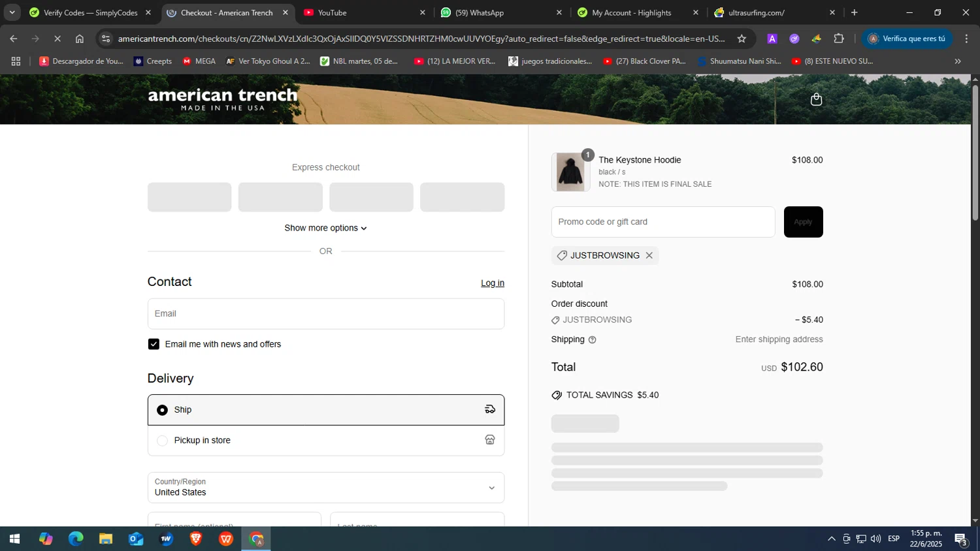
Task: Open the tab search dropdown
Action: [x=12, y=12]
